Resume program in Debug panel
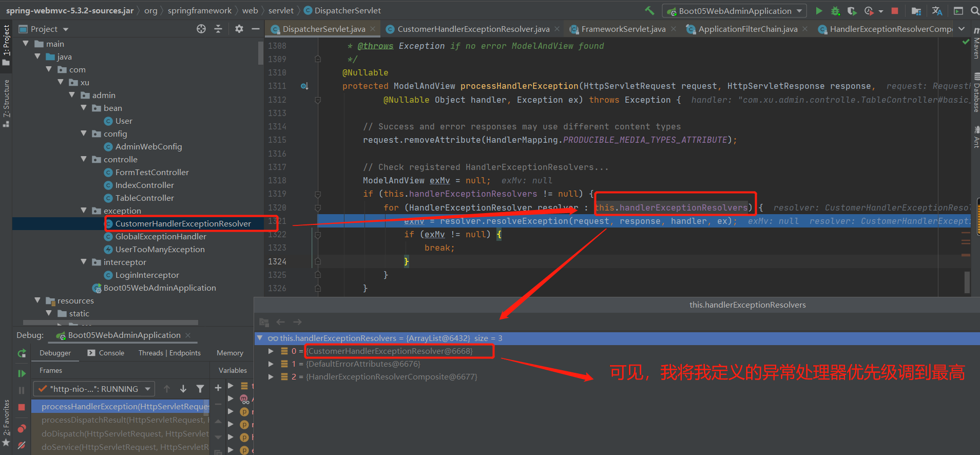980x455 pixels. (x=22, y=373)
